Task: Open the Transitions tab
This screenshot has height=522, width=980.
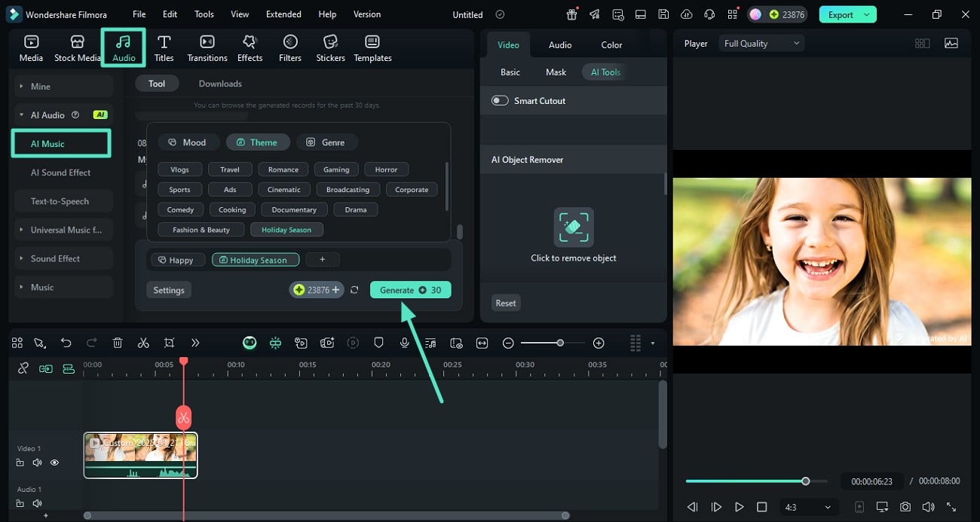Action: pos(207,48)
